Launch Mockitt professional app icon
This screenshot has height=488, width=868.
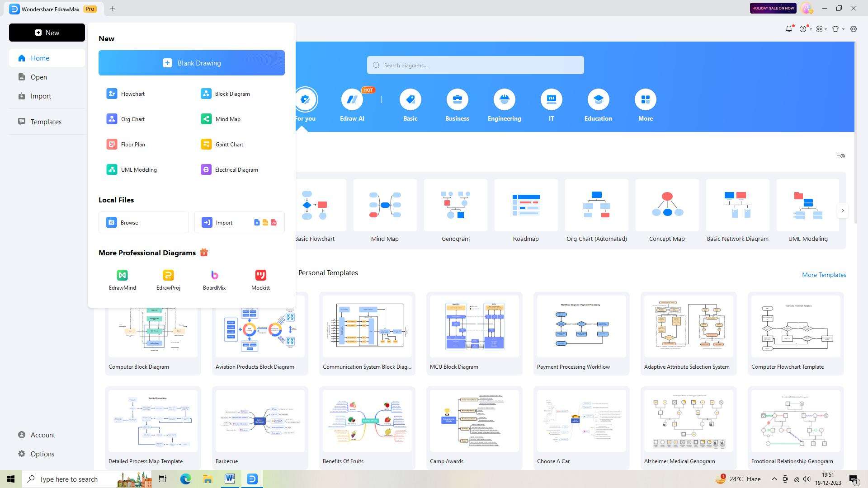click(x=260, y=275)
